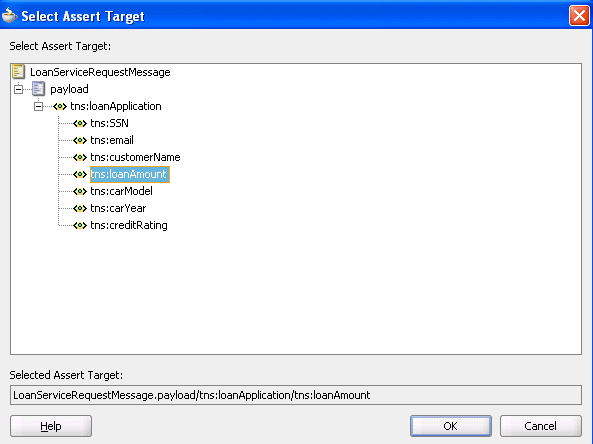Screen dimensions: 593x444
Task: Click the element icon beside tns:customerName
Action: click(x=80, y=157)
